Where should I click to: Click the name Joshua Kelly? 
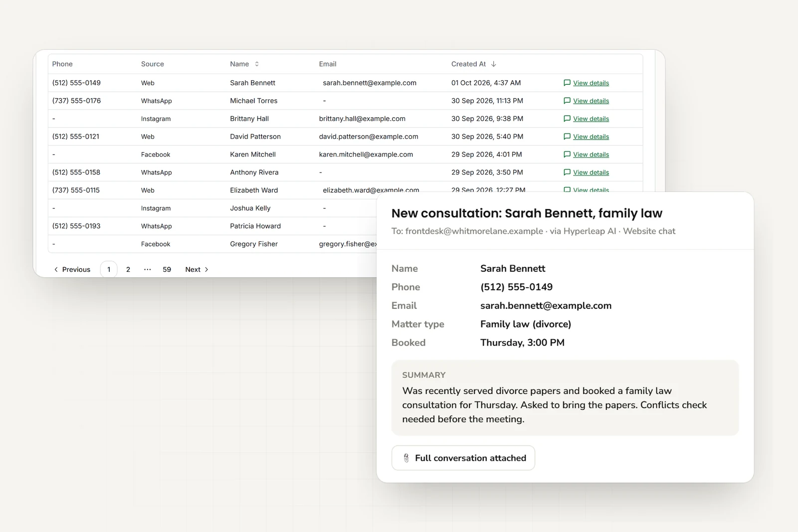(250, 208)
